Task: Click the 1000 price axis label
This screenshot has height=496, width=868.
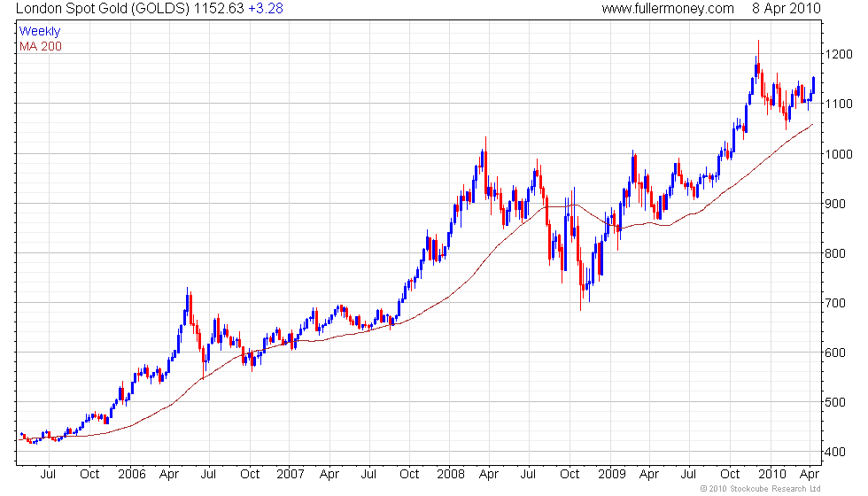Action: click(839, 154)
